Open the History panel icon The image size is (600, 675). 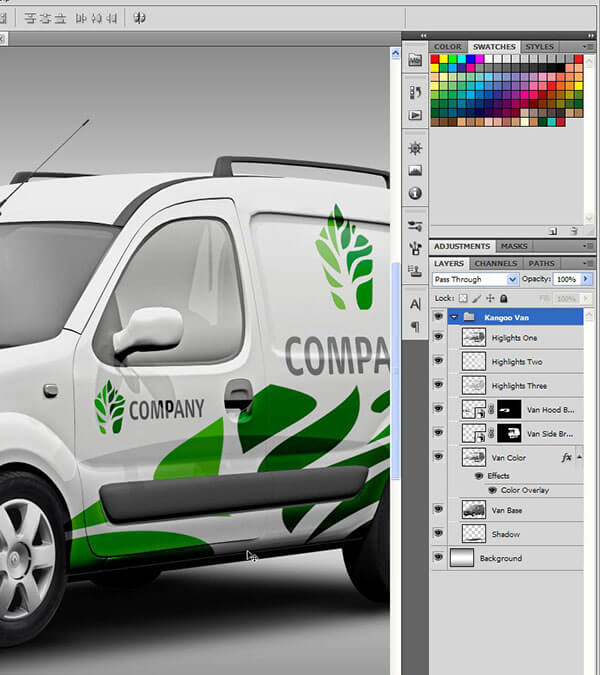(415, 92)
